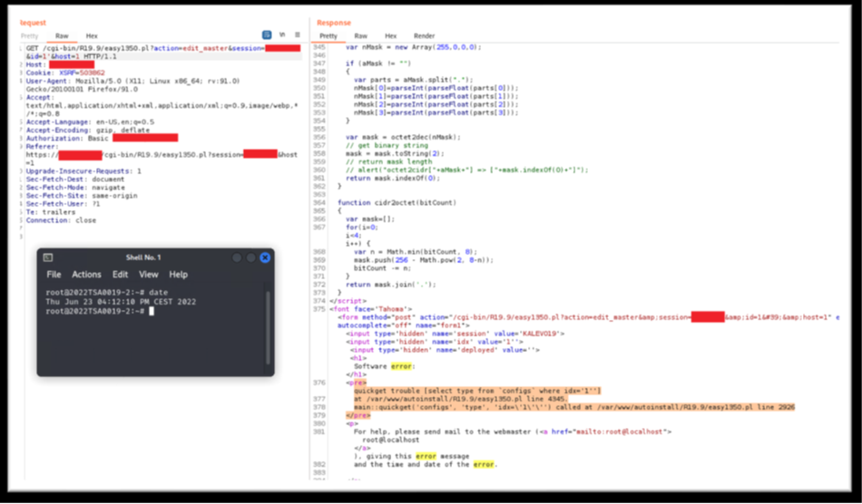862x504 pixels.
Task: Click the 'var mask = octet2dec(nMask);' line
Action: coord(404,137)
